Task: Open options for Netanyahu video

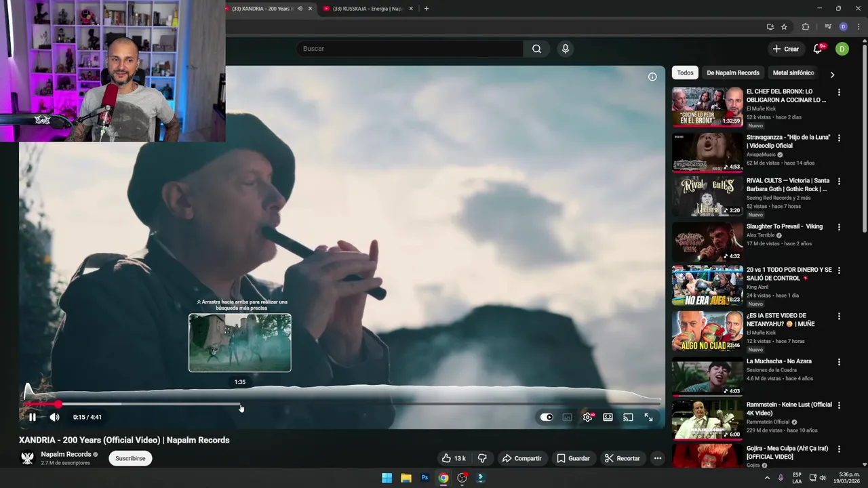Action: pos(839,317)
